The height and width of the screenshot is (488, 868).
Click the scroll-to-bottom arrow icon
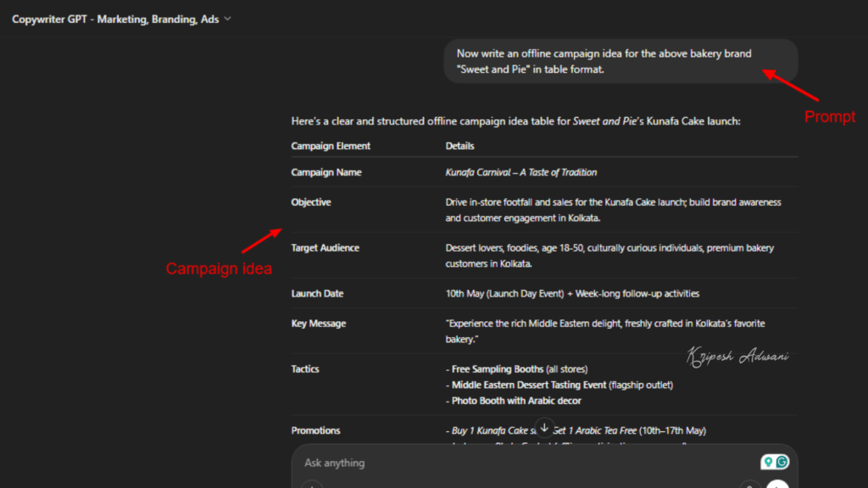tap(544, 427)
